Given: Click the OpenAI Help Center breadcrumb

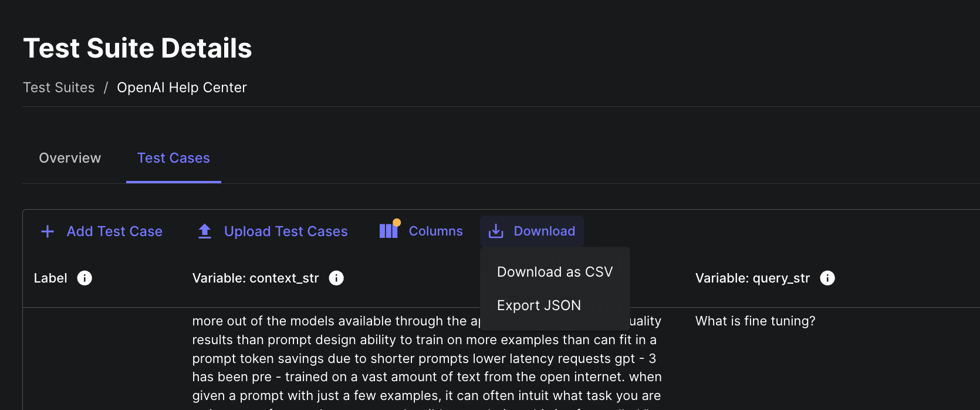Looking at the screenshot, I should click(181, 88).
